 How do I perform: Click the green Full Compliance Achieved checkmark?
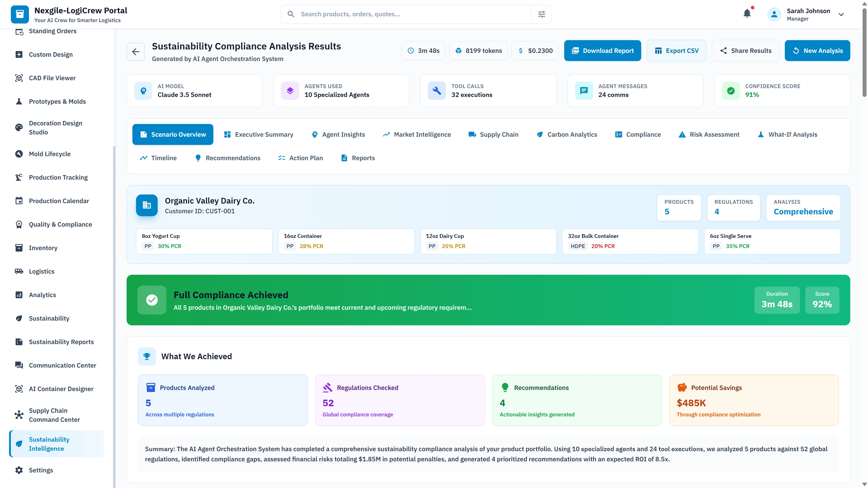152,300
